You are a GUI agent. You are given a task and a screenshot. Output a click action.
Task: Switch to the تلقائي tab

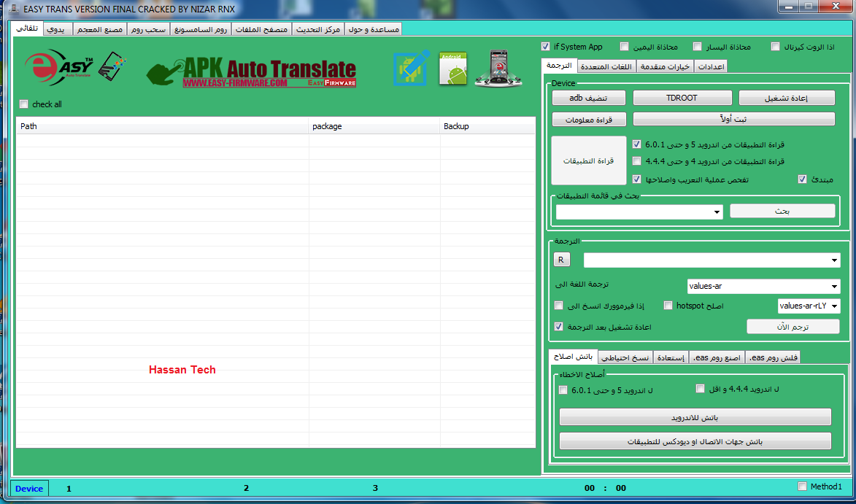(27, 28)
